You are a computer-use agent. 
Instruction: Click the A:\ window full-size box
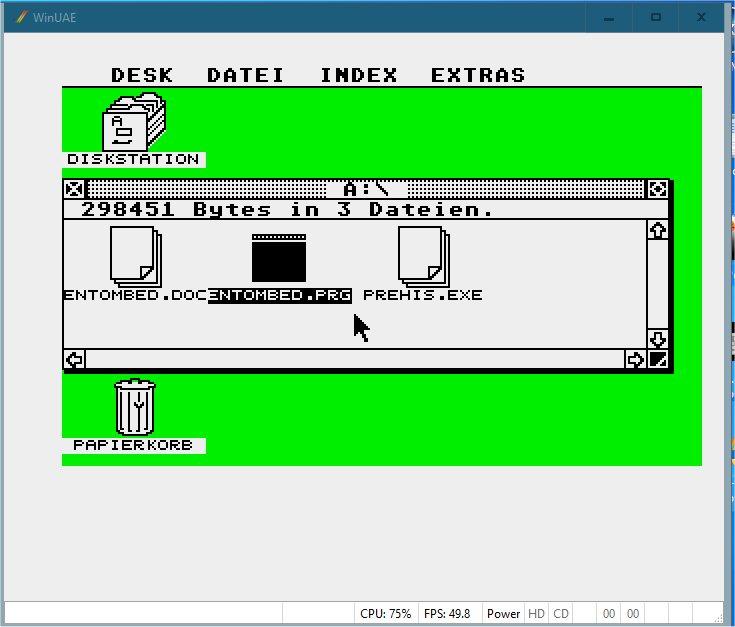(657, 189)
